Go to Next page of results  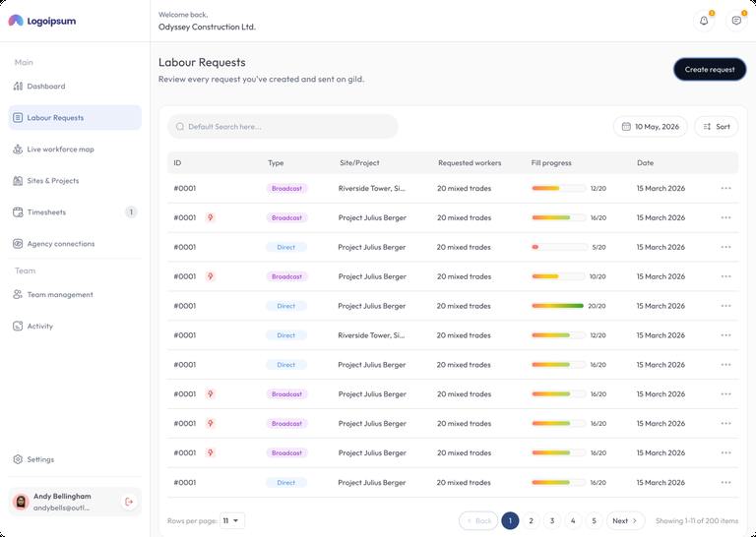click(x=625, y=520)
